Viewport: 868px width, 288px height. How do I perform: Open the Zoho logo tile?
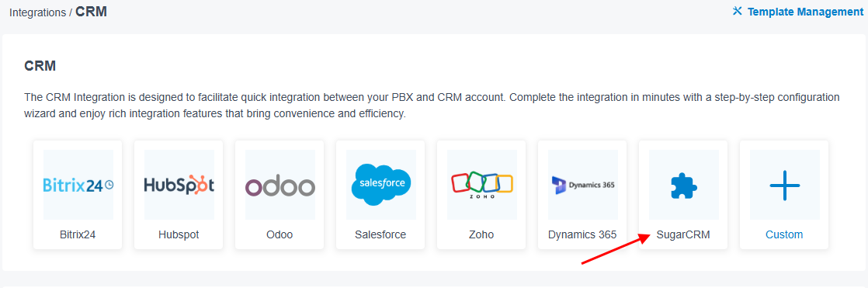click(x=481, y=185)
